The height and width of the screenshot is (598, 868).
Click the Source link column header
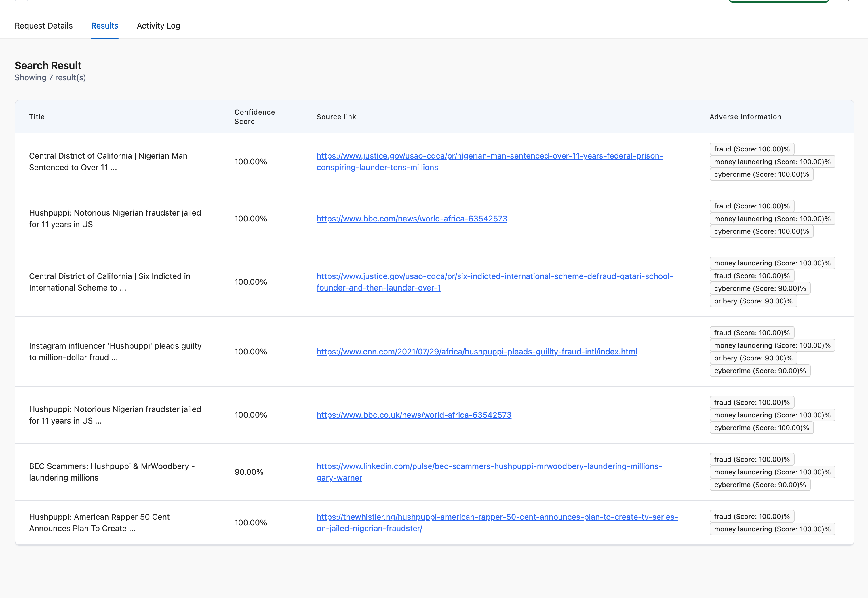pos(336,117)
